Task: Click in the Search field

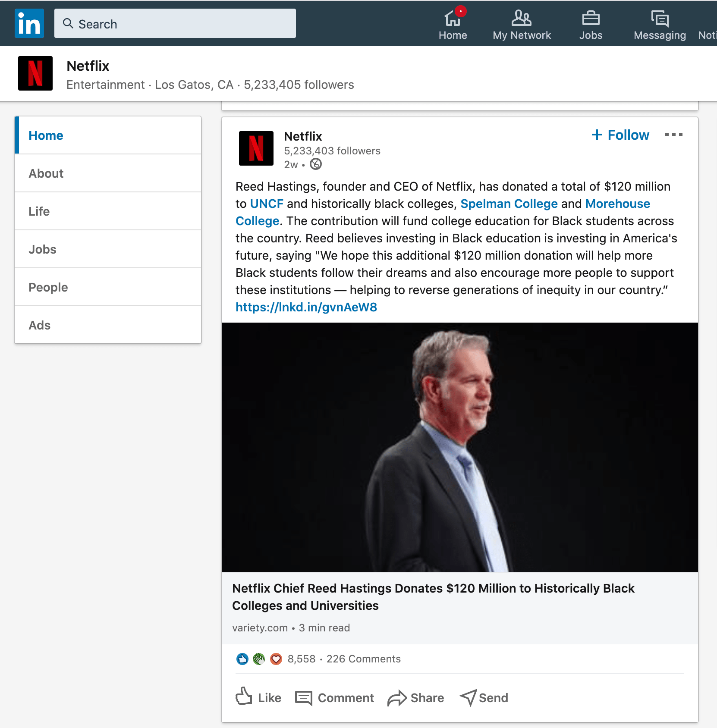Action: click(175, 23)
